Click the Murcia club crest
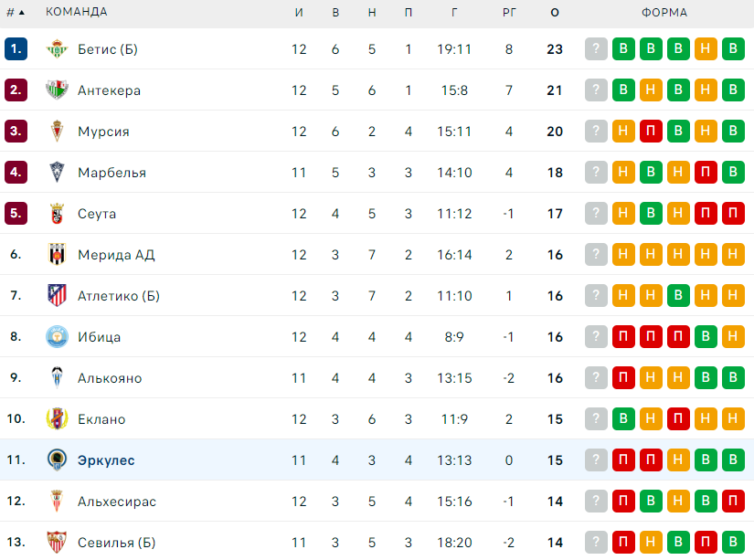The height and width of the screenshot is (560, 754). pyautogui.click(x=57, y=132)
